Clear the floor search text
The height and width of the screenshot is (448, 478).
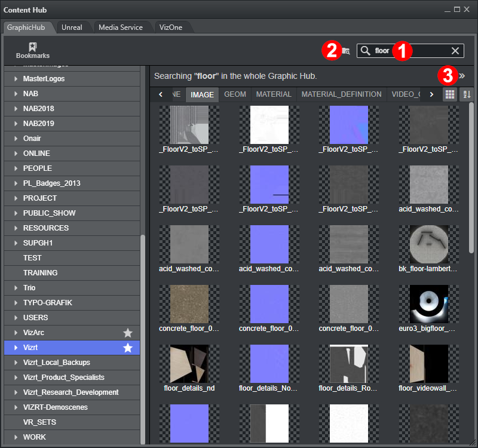[455, 51]
